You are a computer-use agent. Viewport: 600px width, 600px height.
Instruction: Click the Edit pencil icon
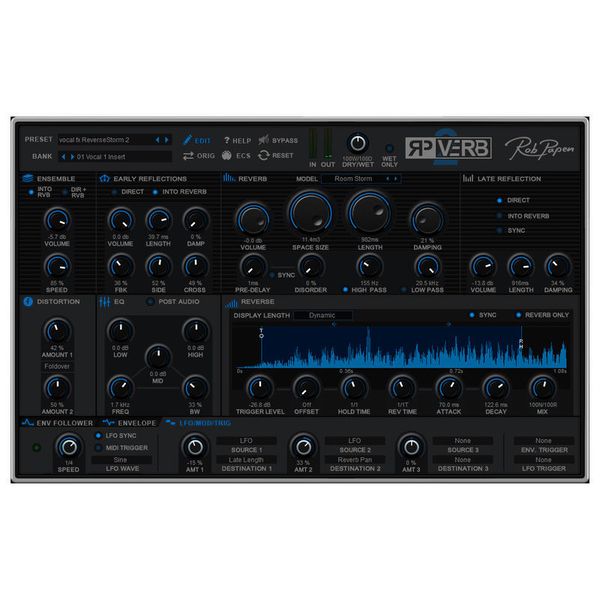(187, 140)
